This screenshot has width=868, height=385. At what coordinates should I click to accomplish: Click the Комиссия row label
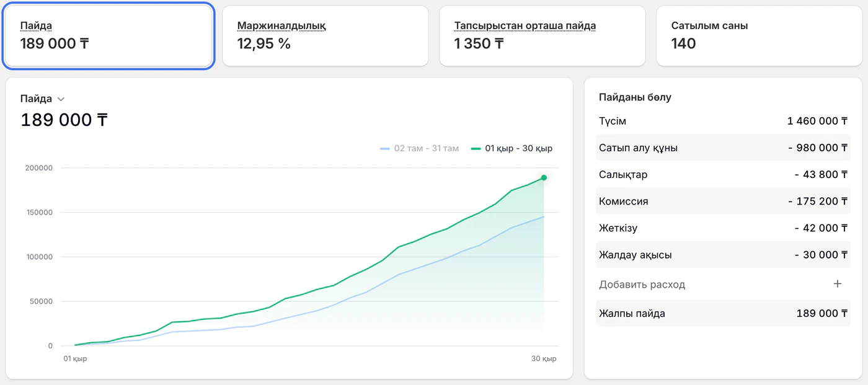click(x=624, y=201)
